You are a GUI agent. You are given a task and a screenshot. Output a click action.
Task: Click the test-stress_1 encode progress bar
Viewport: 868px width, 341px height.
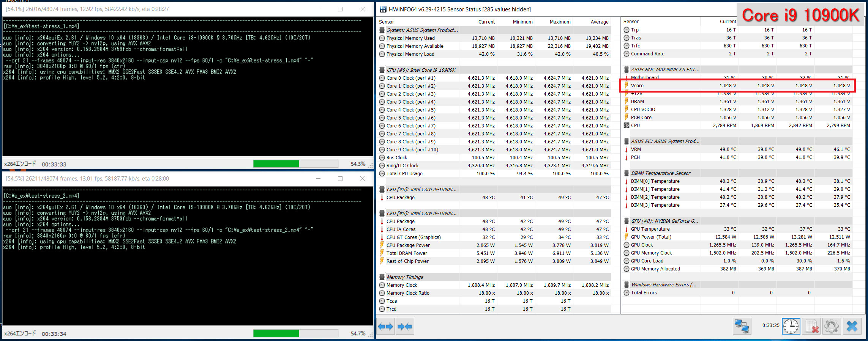(x=295, y=164)
